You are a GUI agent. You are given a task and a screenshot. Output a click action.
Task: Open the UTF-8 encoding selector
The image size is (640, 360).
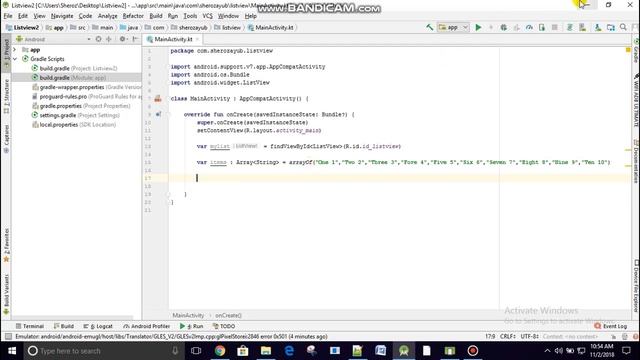tap(530, 336)
